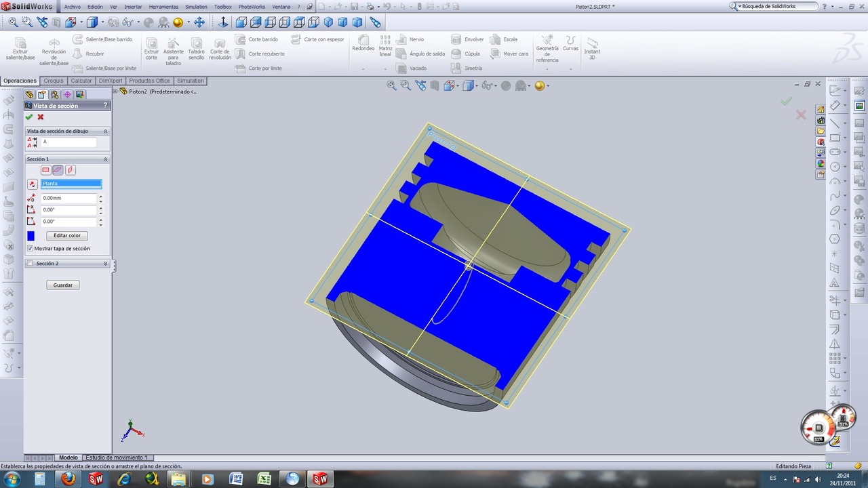
Task: Toggle Mostrar tapa de sección checkbox
Action: (31, 249)
